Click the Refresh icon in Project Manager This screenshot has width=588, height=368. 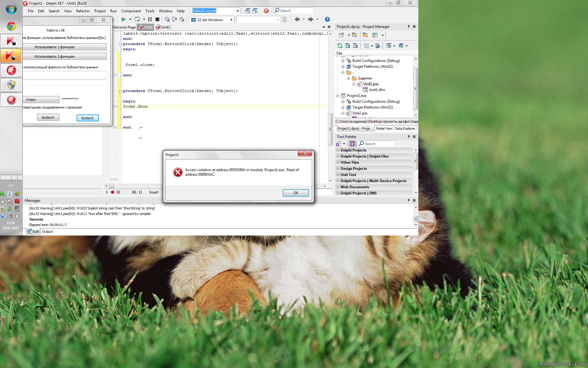pos(340,46)
